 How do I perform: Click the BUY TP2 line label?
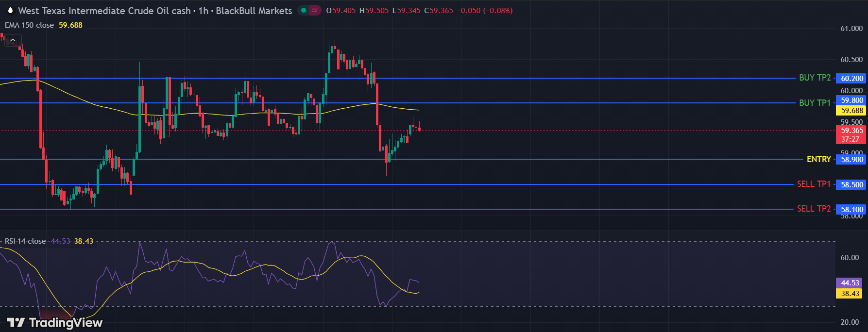(x=815, y=78)
